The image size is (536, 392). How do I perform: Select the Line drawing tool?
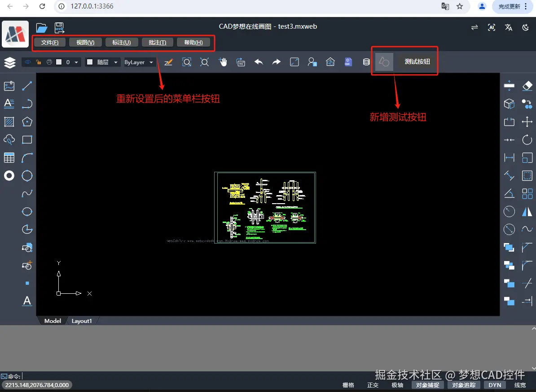27,86
